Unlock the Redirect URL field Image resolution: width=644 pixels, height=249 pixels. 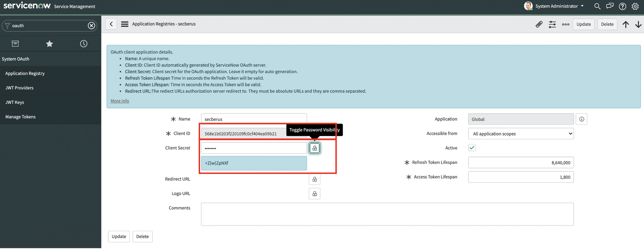point(315,179)
